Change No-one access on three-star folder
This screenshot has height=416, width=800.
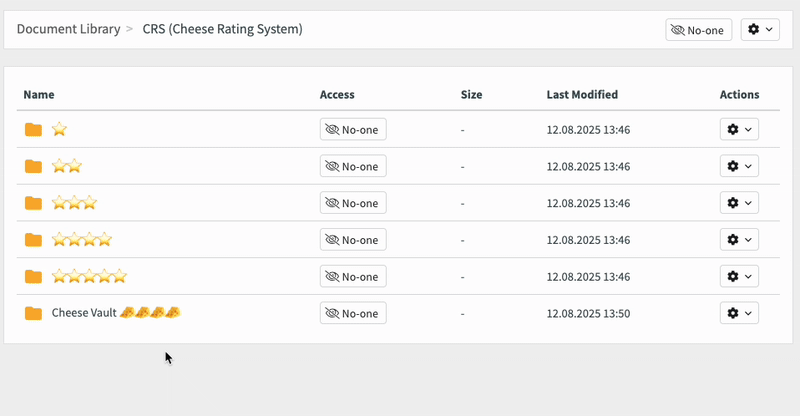click(353, 203)
